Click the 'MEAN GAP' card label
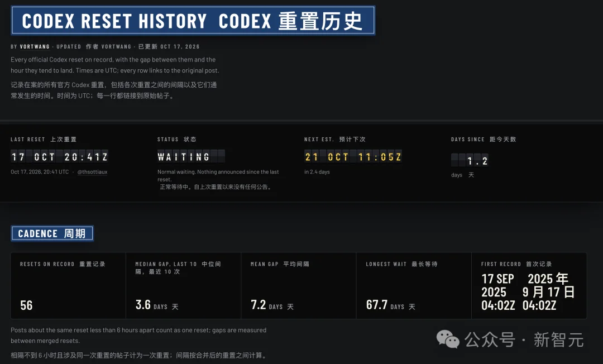Screen dimensions: 603x364 tap(265, 264)
